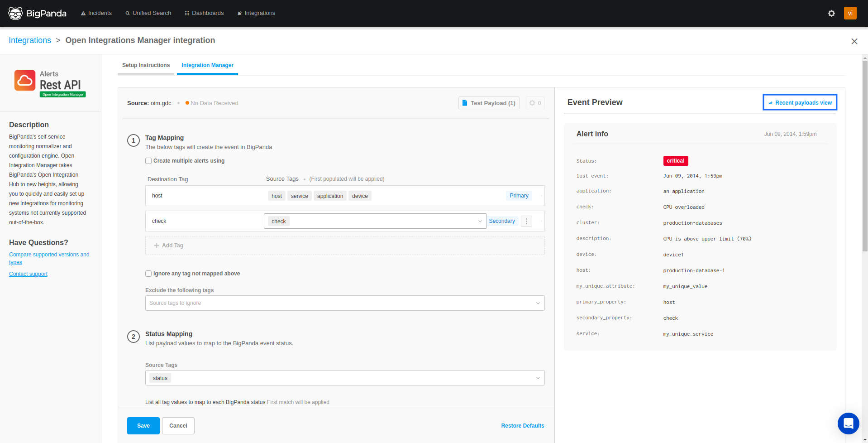
Task: Enable Create multiple alerts using checkbox
Action: [x=148, y=160]
